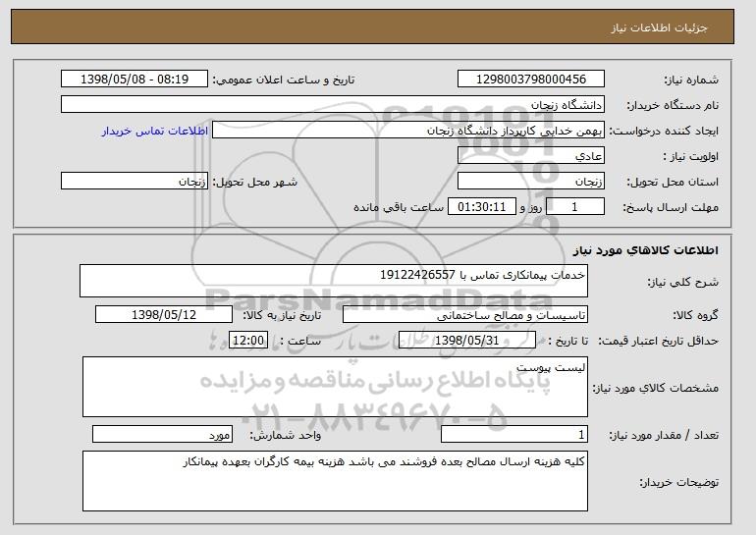Click the label شماره نیاز
Screen dimensions: 756x535
pyautogui.click(x=691, y=80)
